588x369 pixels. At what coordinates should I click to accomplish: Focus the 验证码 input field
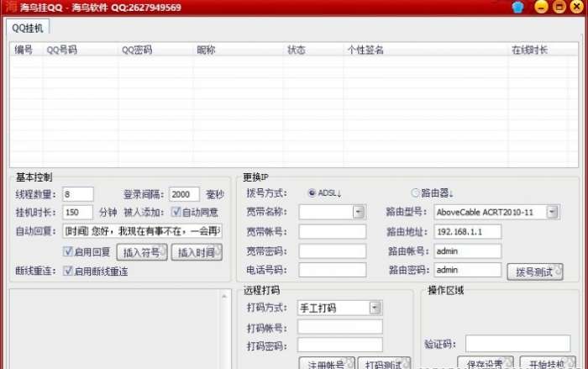[518, 344]
